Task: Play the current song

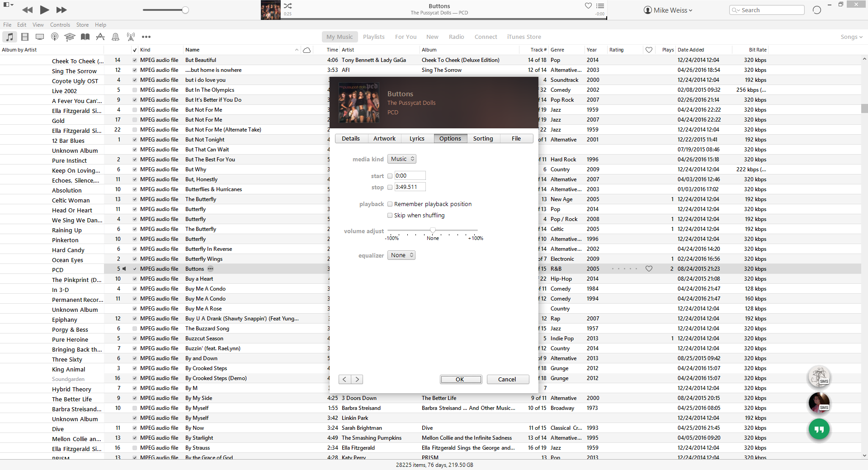Action: pyautogui.click(x=44, y=9)
